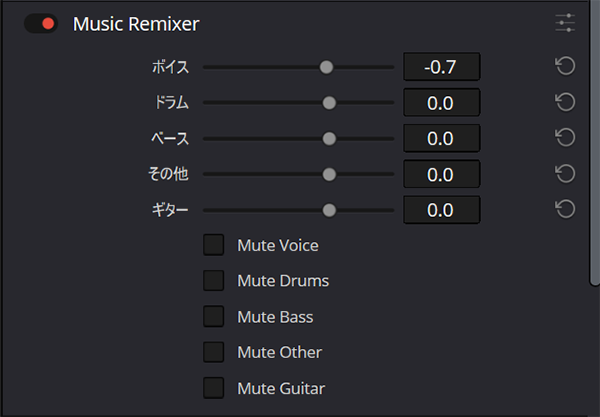Reset the ボイス (Voice) level

point(565,66)
